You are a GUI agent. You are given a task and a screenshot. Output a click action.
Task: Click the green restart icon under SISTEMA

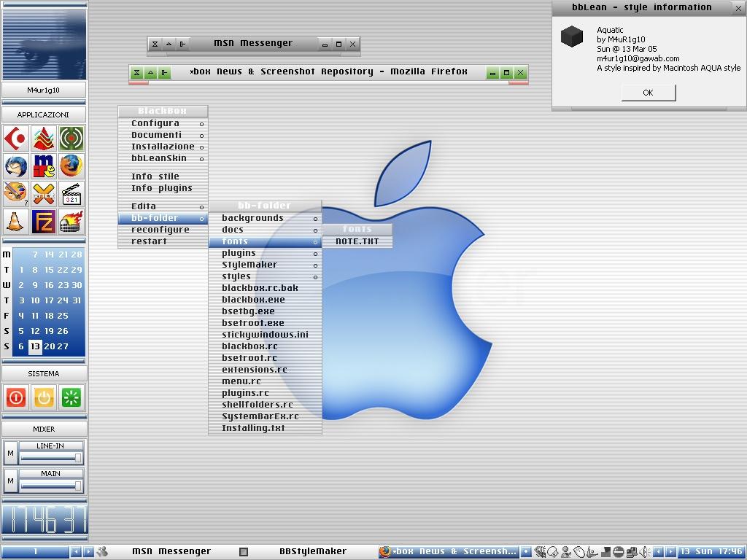(71, 397)
